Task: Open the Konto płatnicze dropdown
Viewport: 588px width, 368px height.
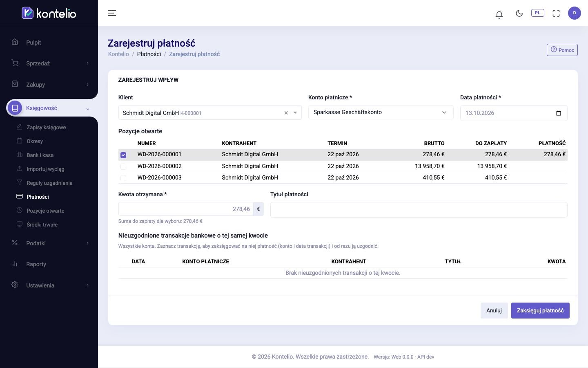Action: pyautogui.click(x=381, y=112)
